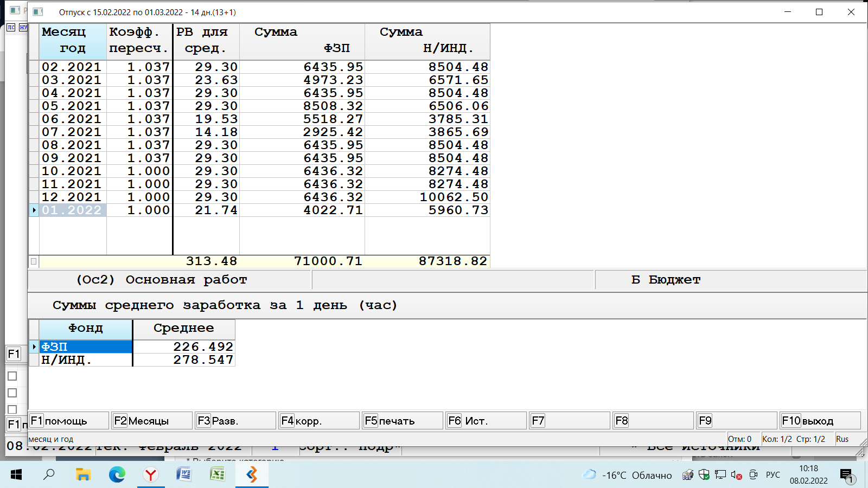This screenshot has height=488, width=868.
Task: Click the total ФЗП sum 71000.71
Action: (x=328, y=261)
